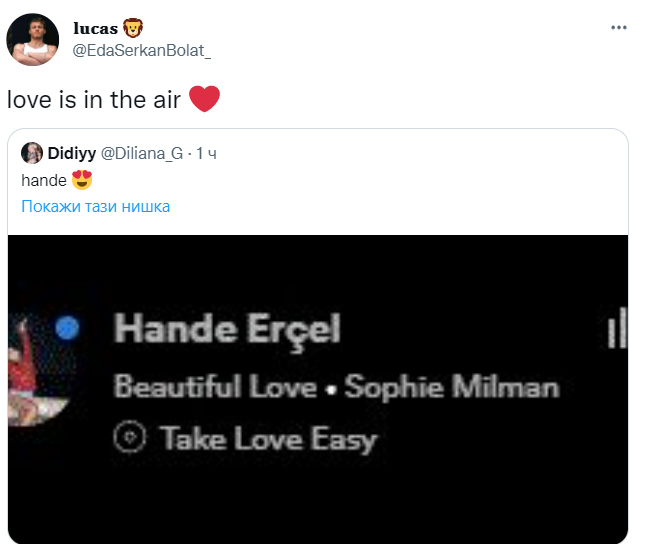The width and height of the screenshot is (645, 544).
Task: Click the blue dot beside Hande Erçel
Action: 68,328
